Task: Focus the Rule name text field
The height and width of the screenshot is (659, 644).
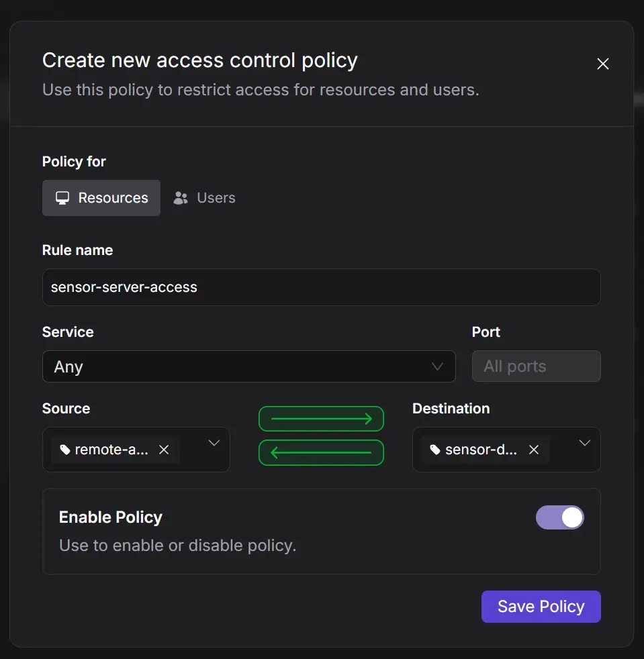Action: [321, 287]
